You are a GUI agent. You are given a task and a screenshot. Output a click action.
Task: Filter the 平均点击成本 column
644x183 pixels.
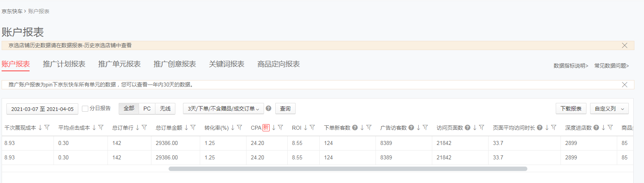coord(101,128)
